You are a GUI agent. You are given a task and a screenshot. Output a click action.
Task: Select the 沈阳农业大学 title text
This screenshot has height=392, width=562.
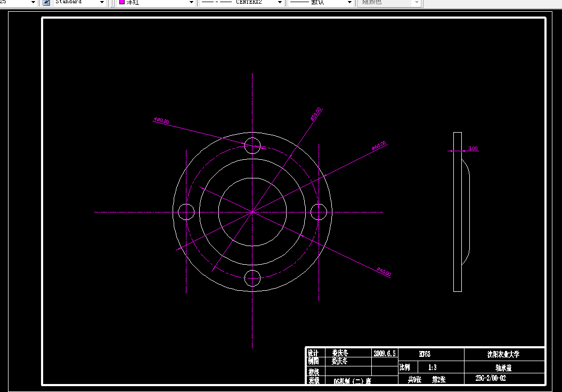click(503, 354)
